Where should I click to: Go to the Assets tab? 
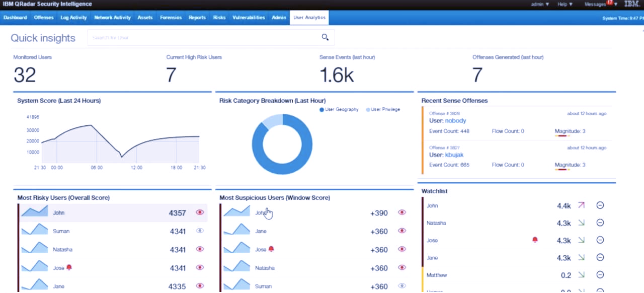(145, 18)
